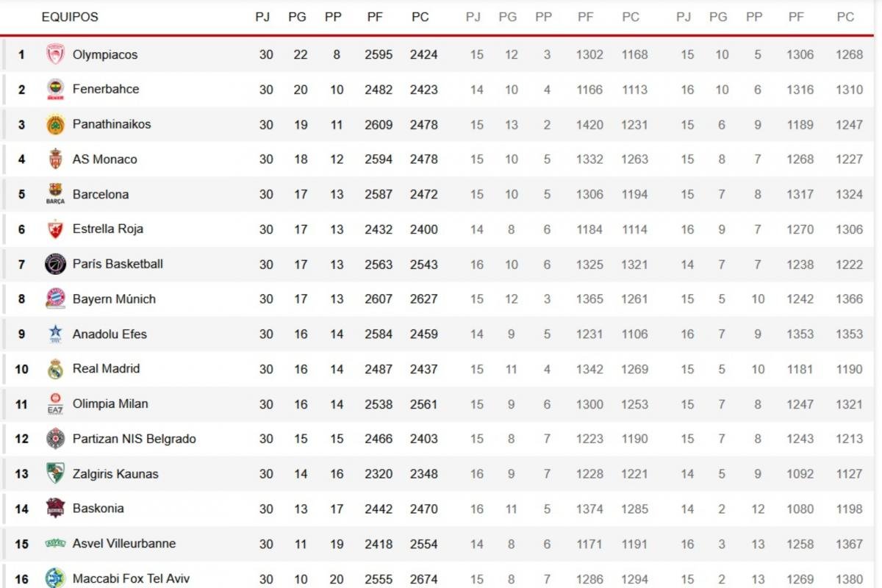Click the Panathinaikos green clover logo
Screen dimensions: 882x588
point(55,124)
